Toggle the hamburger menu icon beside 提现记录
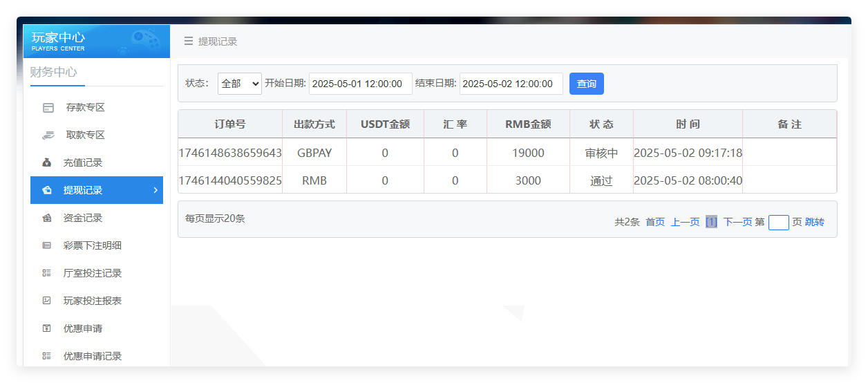This screenshot has height=383, width=868. [188, 41]
